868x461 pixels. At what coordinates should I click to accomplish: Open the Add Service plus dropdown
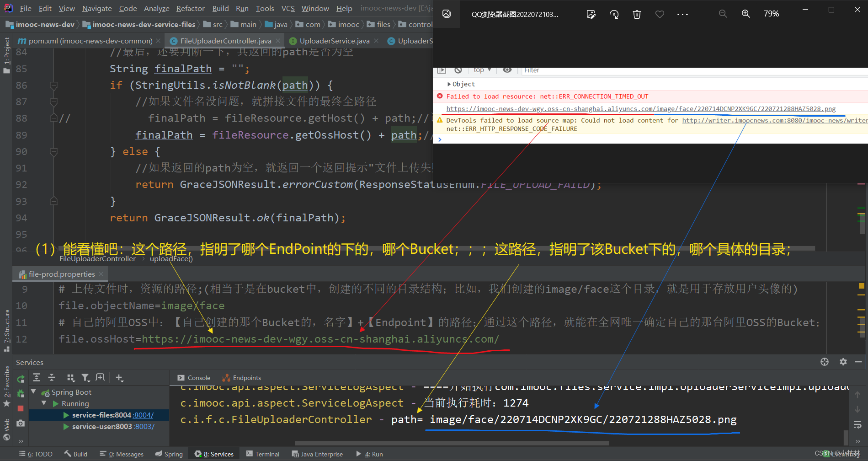[120, 377]
